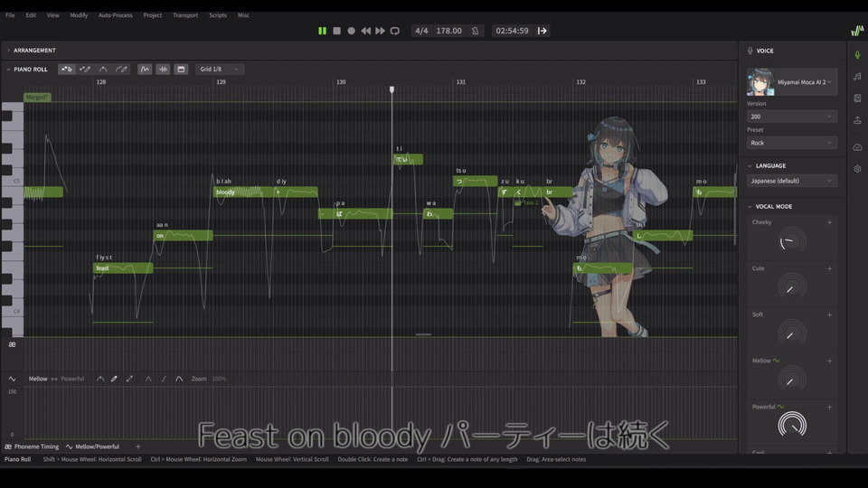Open the Miyamai Moca AI 2 voice dropdown
Viewport: 868px width, 488px height.
point(792,82)
